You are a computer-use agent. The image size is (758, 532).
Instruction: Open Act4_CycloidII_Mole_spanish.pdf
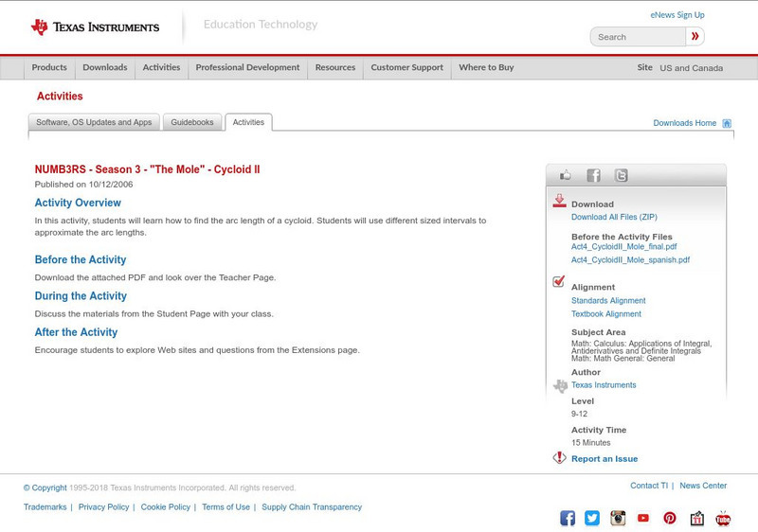[x=630, y=259]
